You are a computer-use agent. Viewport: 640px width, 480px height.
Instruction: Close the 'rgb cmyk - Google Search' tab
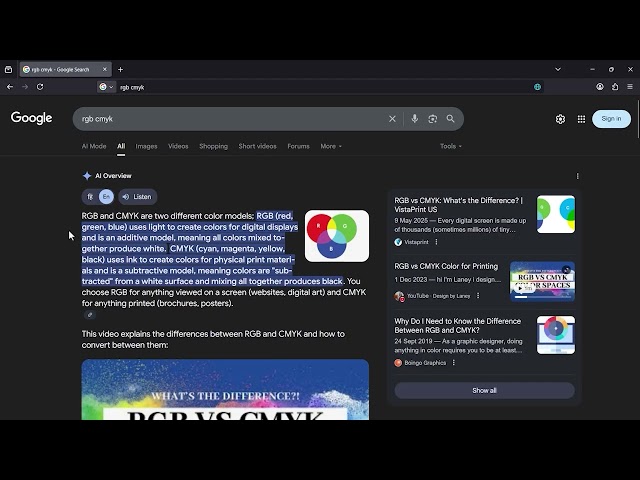[104, 69]
